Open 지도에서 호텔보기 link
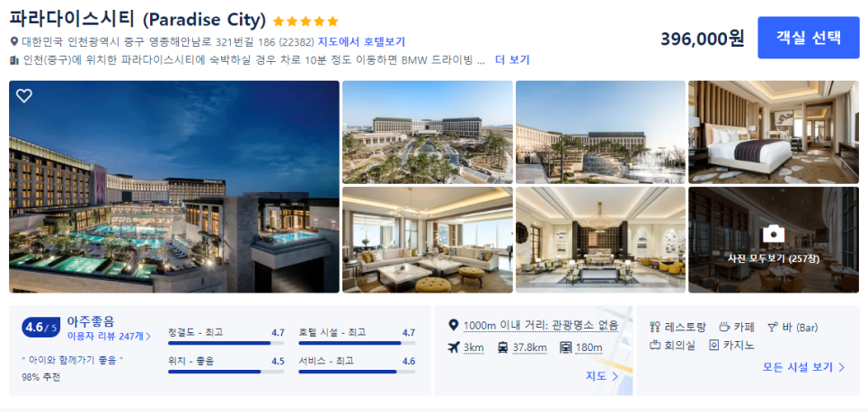Image resolution: width=868 pixels, height=412 pixels. [x=361, y=41]
